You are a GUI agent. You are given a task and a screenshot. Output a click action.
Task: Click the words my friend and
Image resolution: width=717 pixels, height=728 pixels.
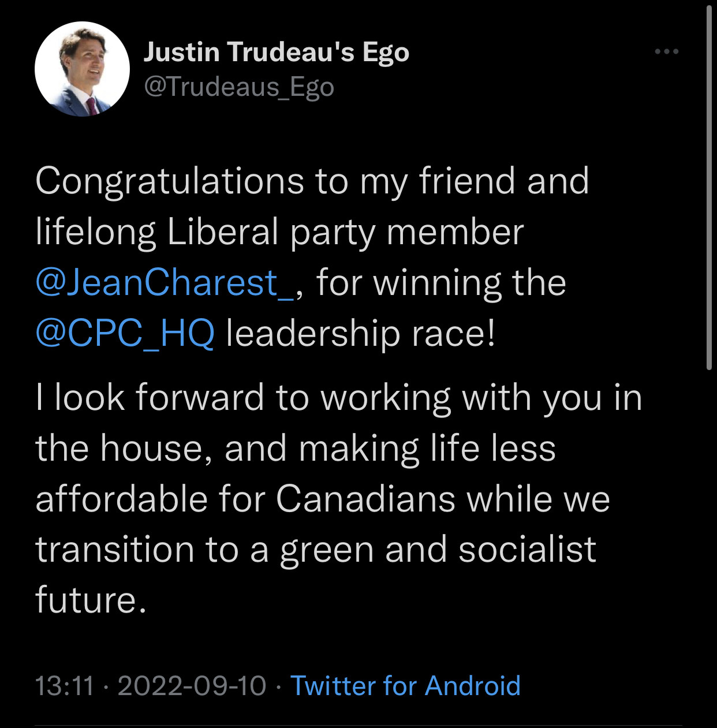click(x=475, y=181)
